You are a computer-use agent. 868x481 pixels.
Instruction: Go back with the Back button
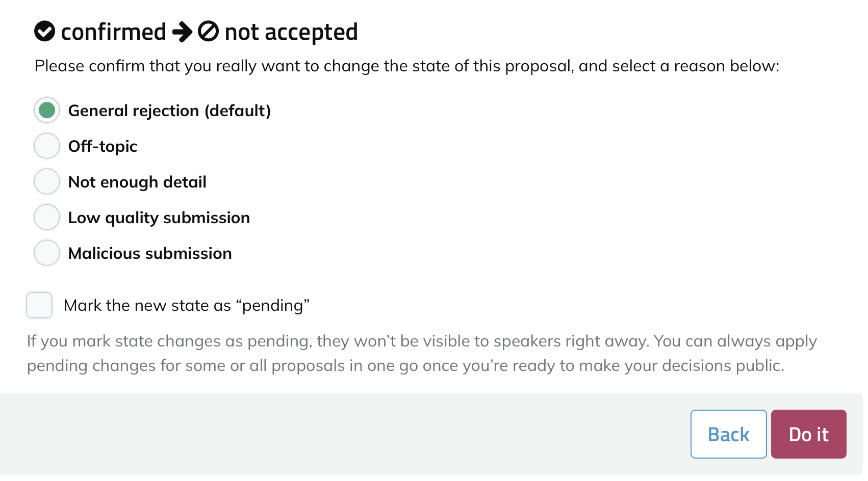(x=729, y=434)
